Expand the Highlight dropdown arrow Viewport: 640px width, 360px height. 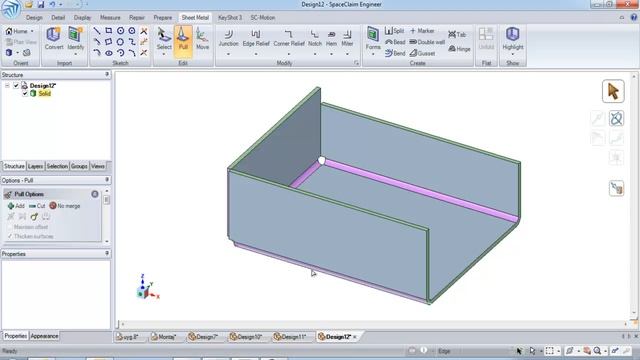[x=513, y=54]
